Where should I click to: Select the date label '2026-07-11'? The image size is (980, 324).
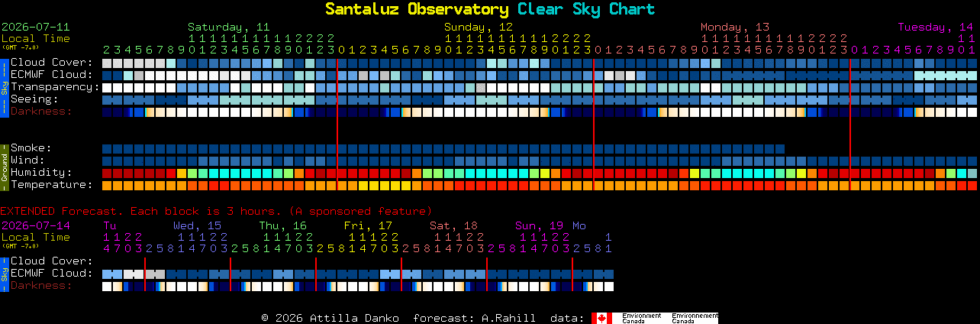[35, 26]
